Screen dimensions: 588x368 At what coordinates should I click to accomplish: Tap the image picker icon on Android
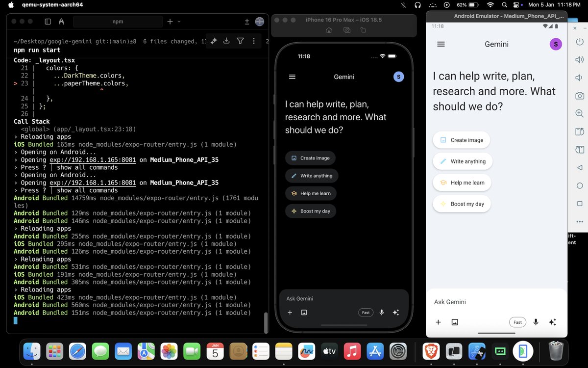[455, 322]
